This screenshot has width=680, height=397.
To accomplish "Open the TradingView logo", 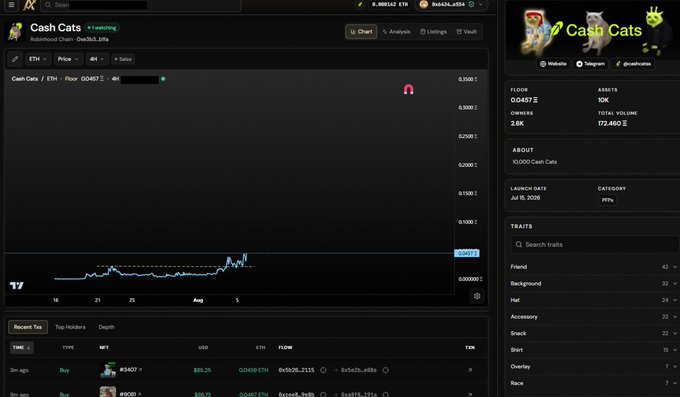I will (x=17, y=285).
